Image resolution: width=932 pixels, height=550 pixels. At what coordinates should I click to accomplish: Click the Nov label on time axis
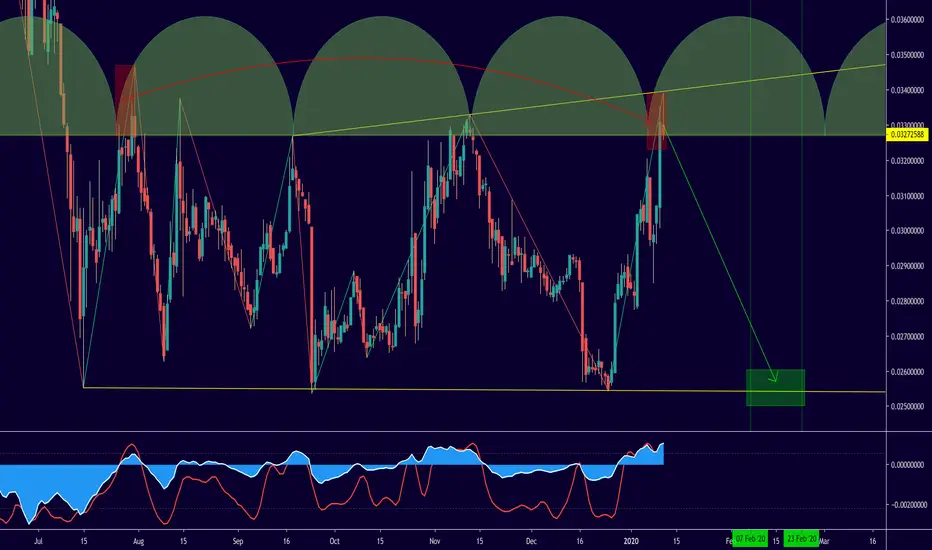tap(434, 541)
